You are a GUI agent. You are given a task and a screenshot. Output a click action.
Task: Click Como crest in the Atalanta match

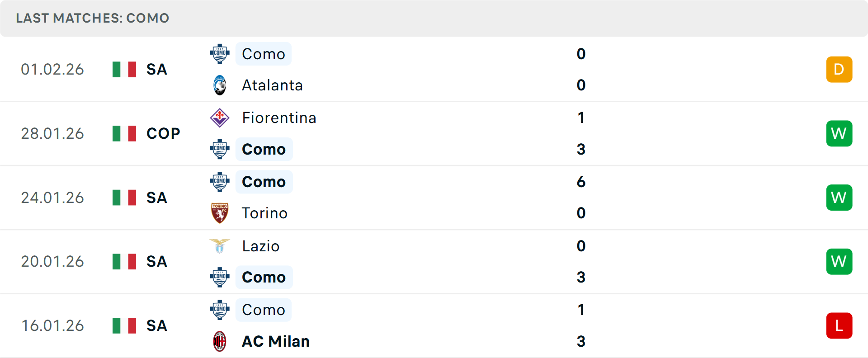(220, 54)
